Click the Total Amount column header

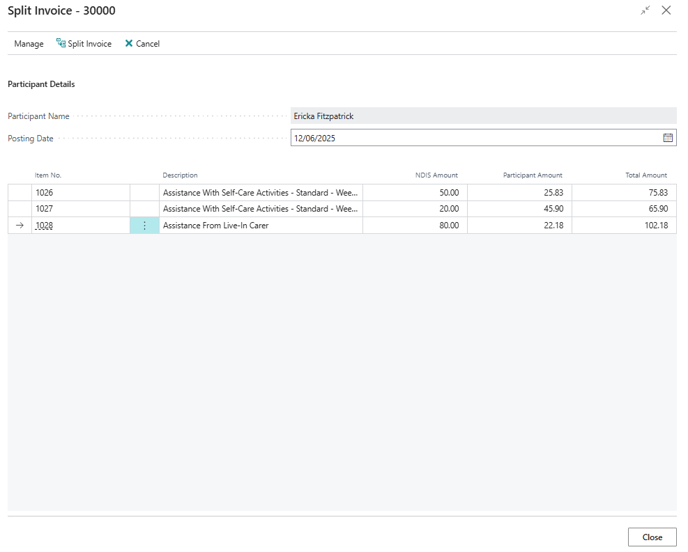pyautogui.click(x=646, y=175)
